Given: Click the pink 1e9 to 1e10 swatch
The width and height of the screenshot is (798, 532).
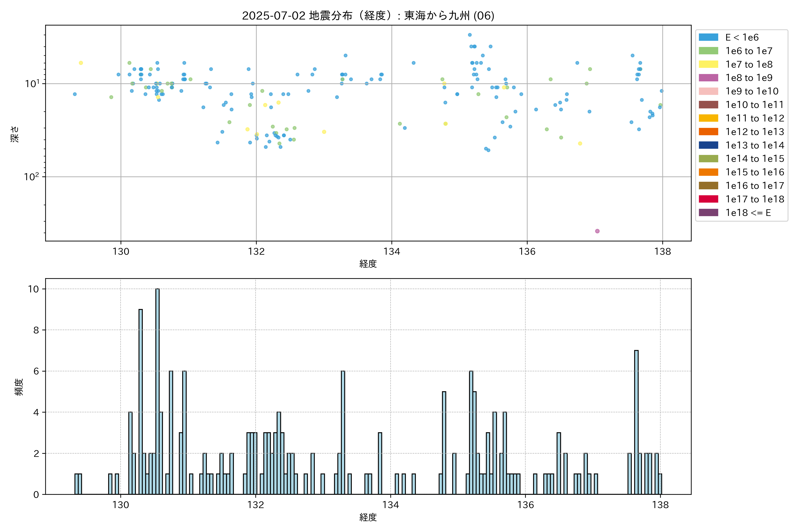Looking at the screenshot, I should [708, 91].
